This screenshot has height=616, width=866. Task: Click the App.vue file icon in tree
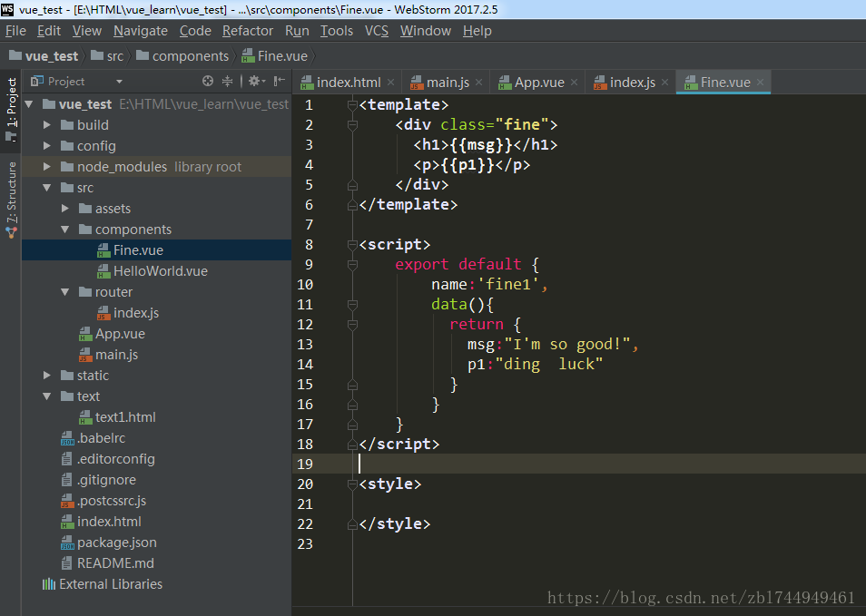(x=85, y=335)
